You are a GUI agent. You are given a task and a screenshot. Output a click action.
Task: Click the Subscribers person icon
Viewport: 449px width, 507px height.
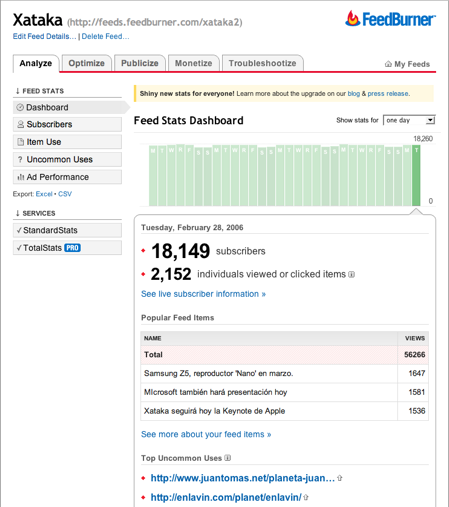click(21, 124)
